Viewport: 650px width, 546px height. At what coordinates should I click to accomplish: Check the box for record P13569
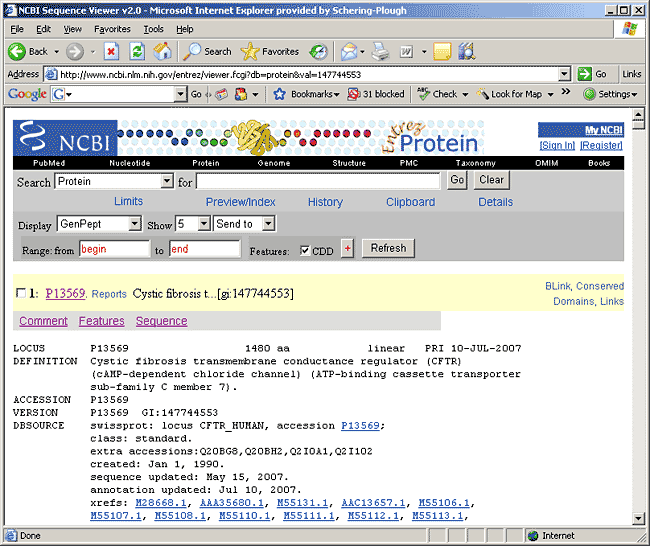point(20,293)
